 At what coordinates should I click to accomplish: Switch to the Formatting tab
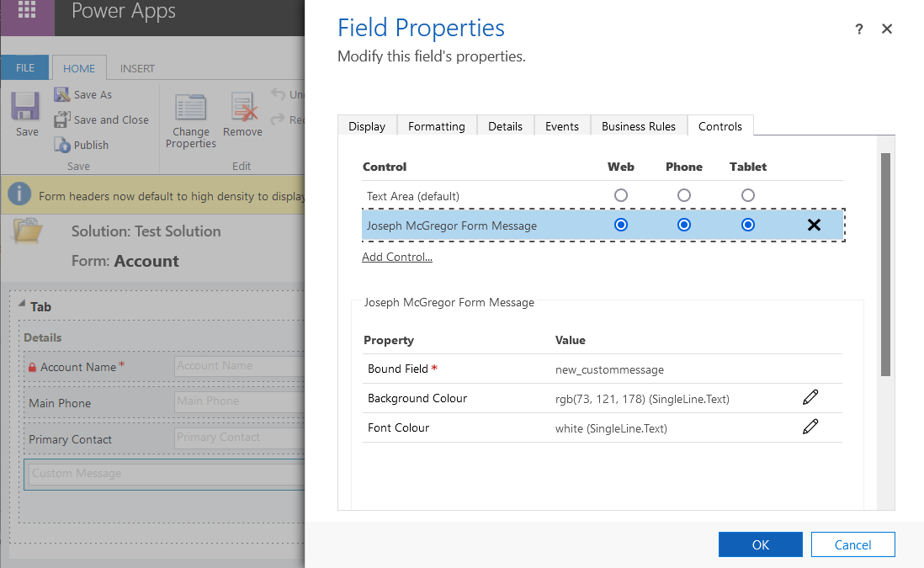436,126
